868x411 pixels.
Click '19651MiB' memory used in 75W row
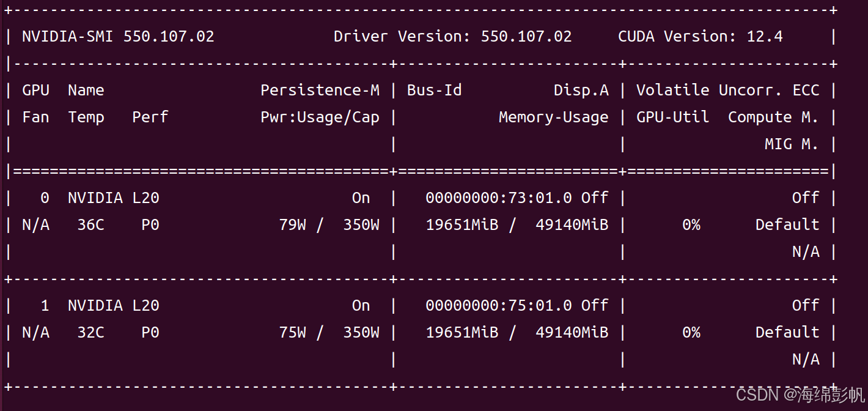point(462,333)
